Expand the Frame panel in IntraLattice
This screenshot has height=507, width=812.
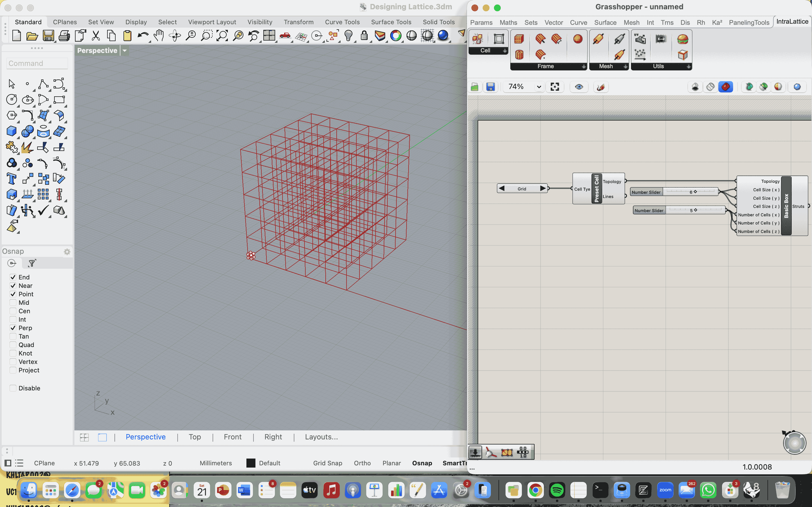[584, 66]
